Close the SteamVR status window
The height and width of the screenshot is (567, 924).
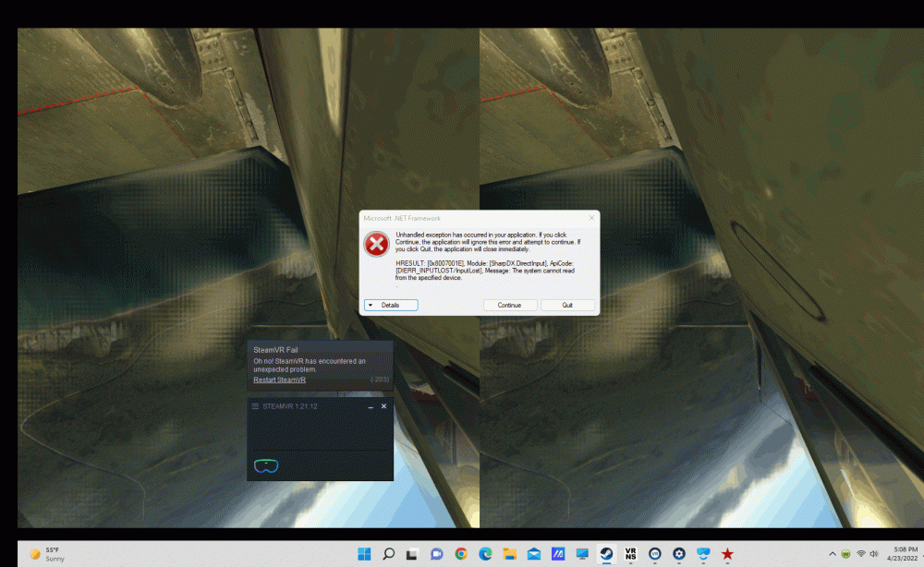[384, 405]
